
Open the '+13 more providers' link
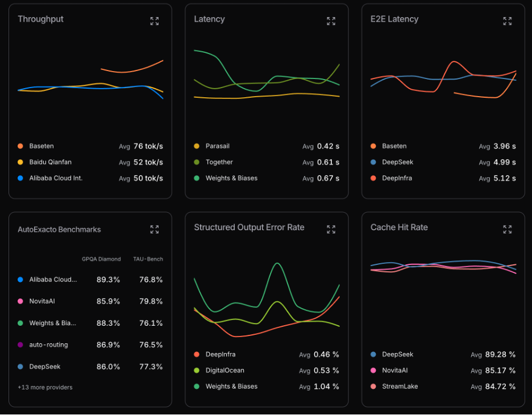45,387
